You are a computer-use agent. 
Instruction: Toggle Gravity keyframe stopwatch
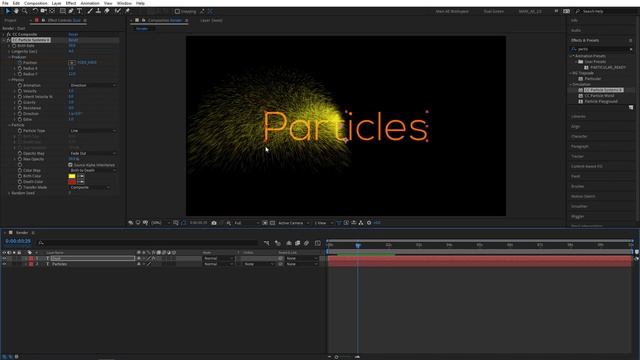click(20, 102)
